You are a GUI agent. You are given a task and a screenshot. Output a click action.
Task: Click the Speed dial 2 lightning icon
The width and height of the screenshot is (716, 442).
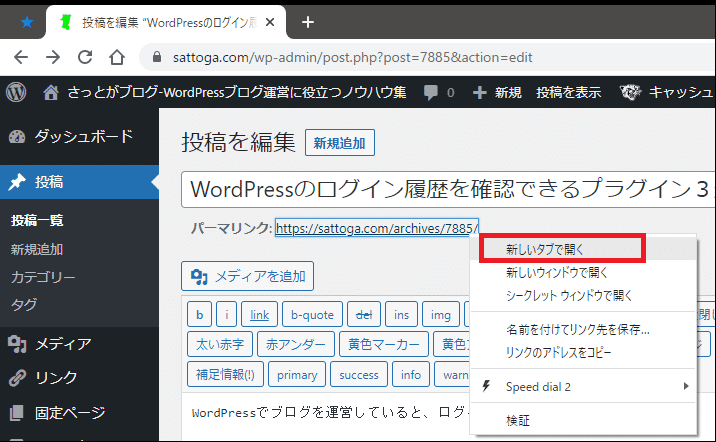click(x=486, y=386)
